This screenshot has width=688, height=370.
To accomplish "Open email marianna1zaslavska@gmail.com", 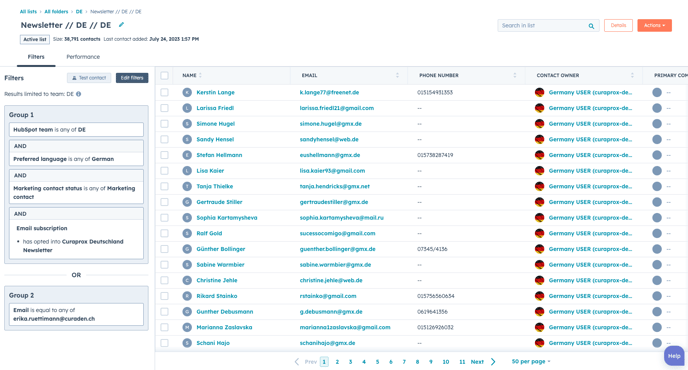I will click(345, 327).
